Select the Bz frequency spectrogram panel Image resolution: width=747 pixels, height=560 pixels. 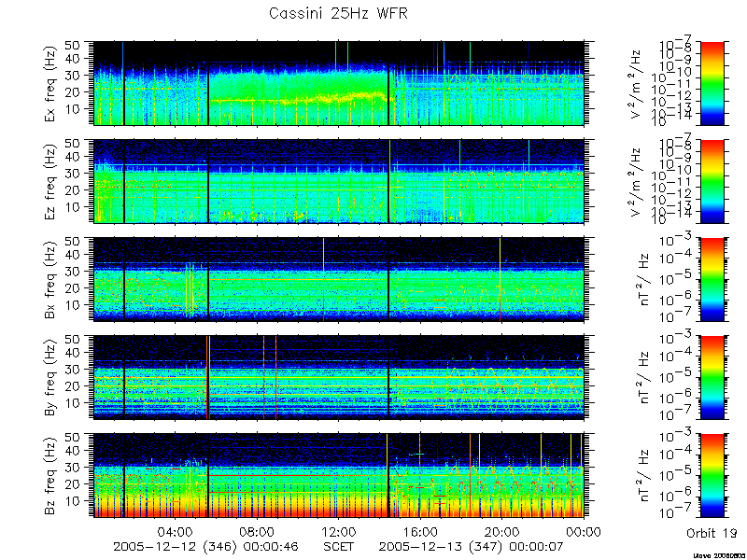338,476
